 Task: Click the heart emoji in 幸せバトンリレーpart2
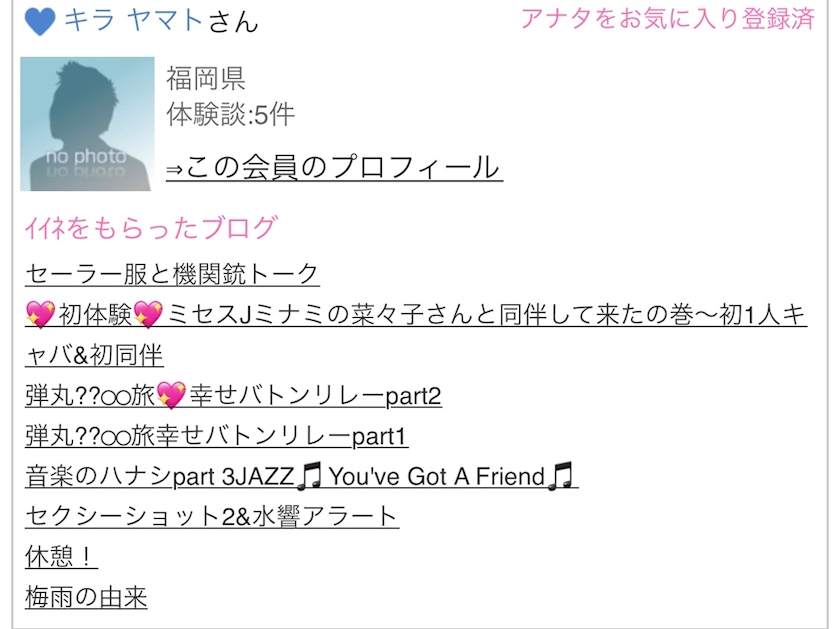click(x=171, y=395)
